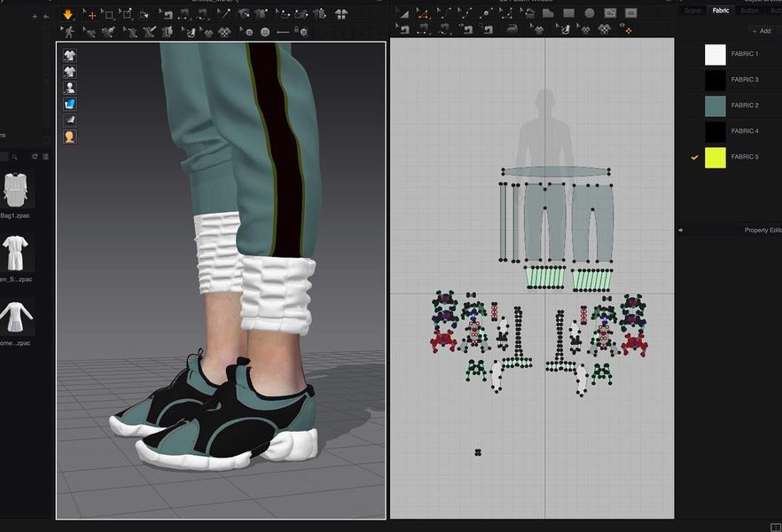Open the Bag1.zpac library thumbnail
Viewport: 782px width, 532px height.
[x=16, y=192]
